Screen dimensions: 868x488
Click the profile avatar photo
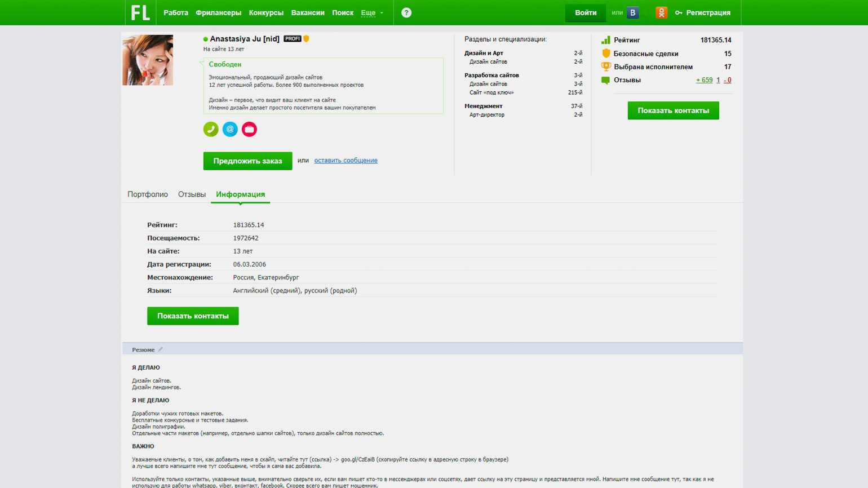(148, 60)
